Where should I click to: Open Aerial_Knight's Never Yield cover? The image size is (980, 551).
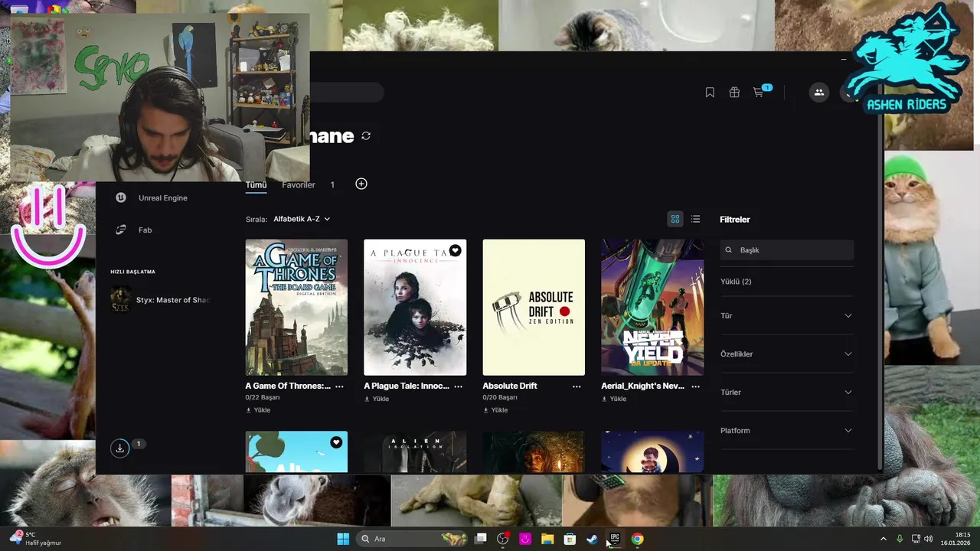(652, 307)
